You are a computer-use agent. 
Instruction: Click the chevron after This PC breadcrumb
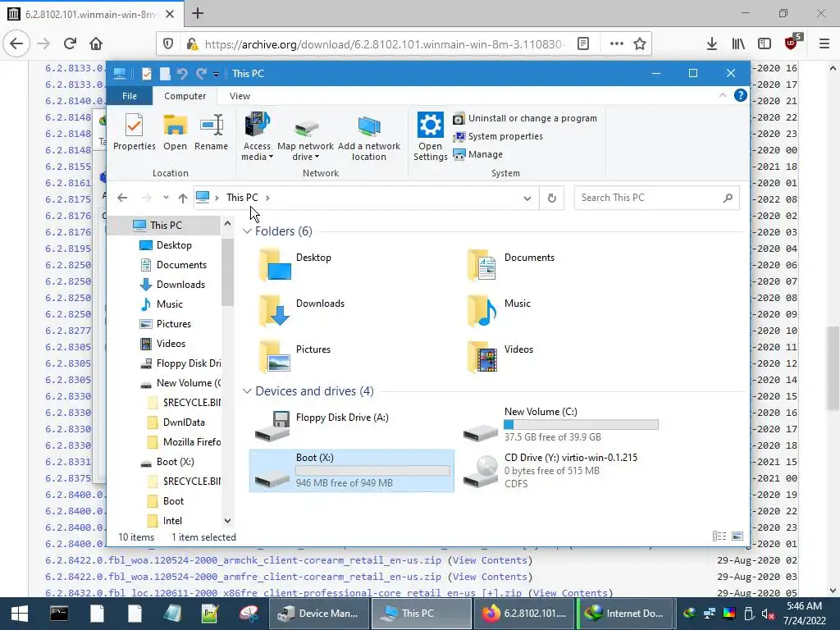click(267, 198)
